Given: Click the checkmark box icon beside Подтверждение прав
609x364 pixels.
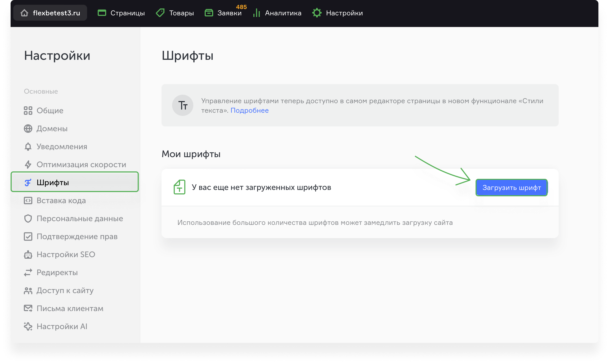Looking at the screenshot, I should 28,236.
